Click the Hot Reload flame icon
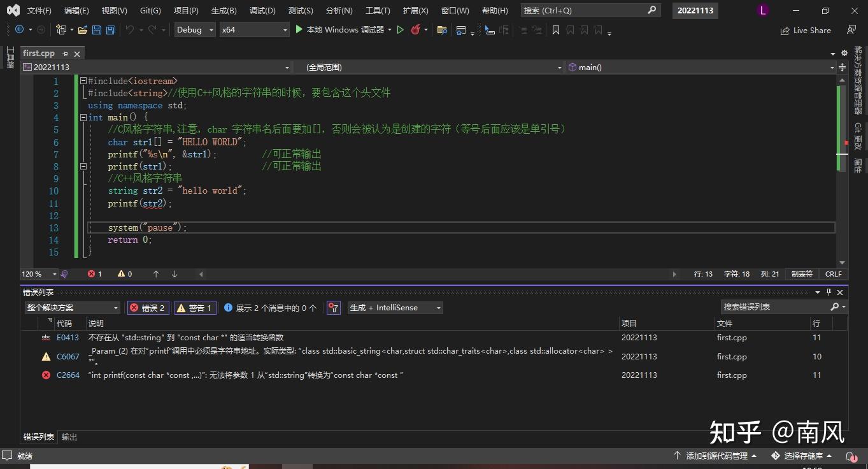The image size is (868, 469). tap(415, 30)
